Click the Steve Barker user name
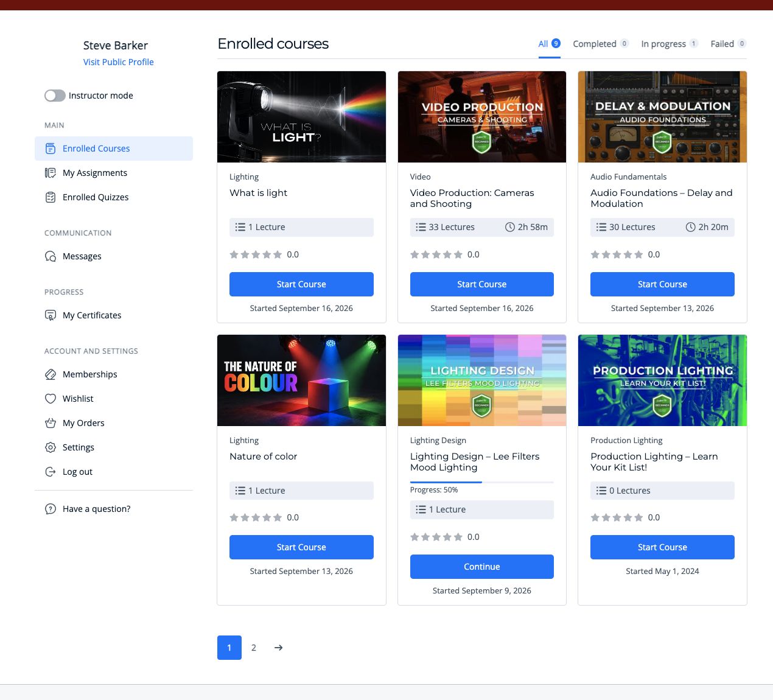 pyautogui.click(x=116, y=46)
